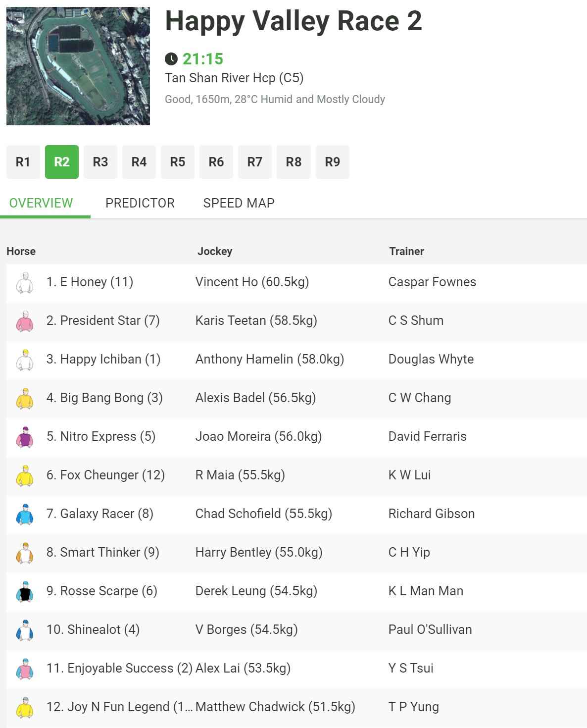This screenshot has height=728, width=587.
Task: Click Shinealot's blue and white silk icon
Action: pos(24,630)
